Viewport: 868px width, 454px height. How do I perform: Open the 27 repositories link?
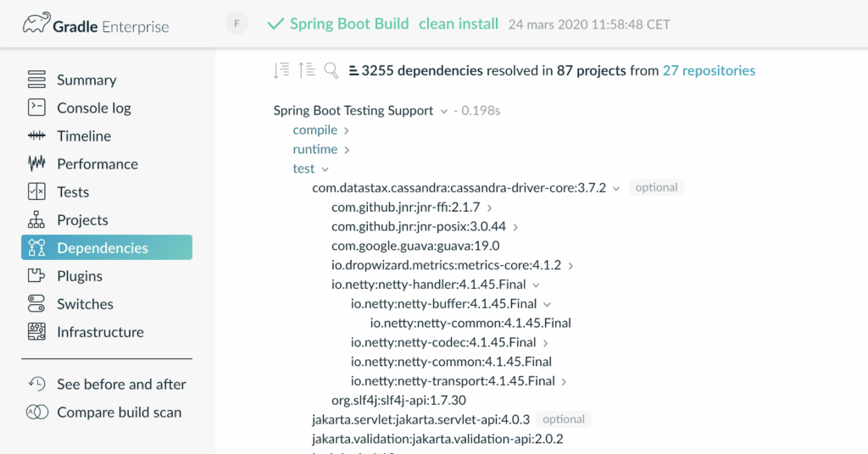point(709,70)
